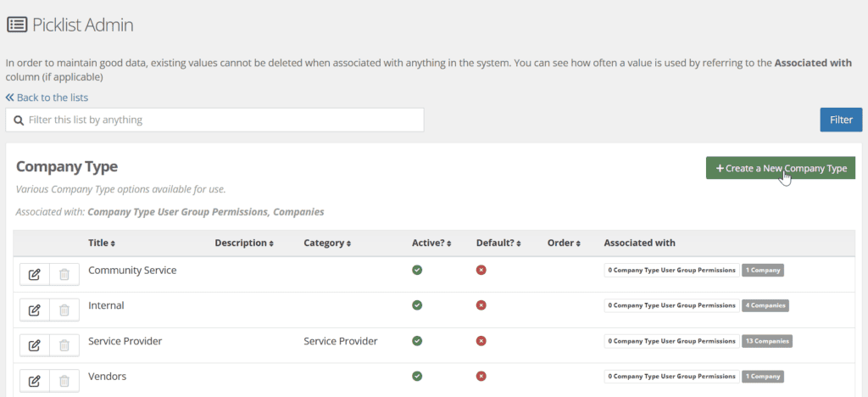Open 1 Company badge for Vendors
Image resolution: width=868 pixels, height=397 pixels.
[x=763, y=377]
